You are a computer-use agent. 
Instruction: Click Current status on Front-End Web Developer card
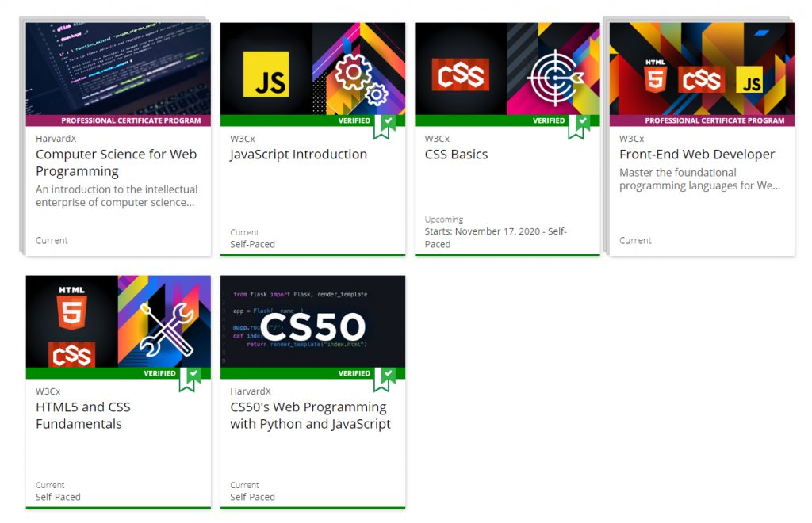pos(635,241)
